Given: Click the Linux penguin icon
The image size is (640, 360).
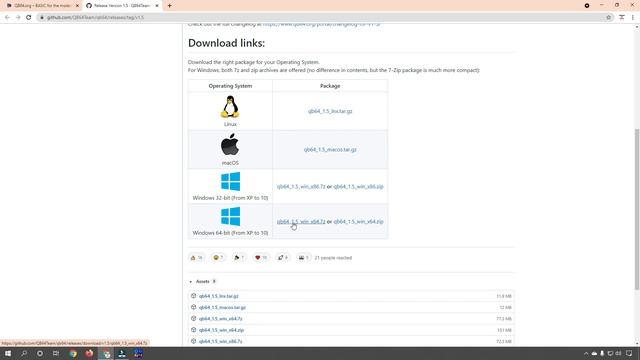Looking at the screenshot, I should (230, 107).
